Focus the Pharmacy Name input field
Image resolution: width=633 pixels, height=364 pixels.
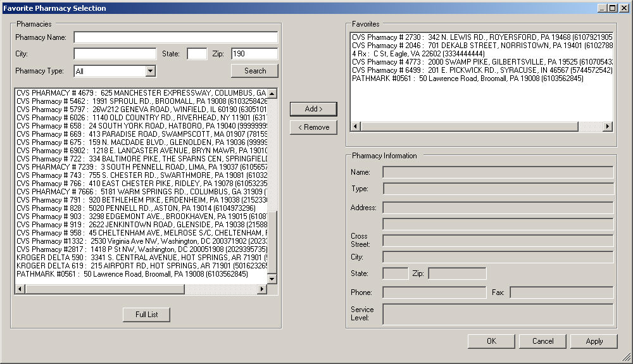pyautogui.click(x=176, y=37)
